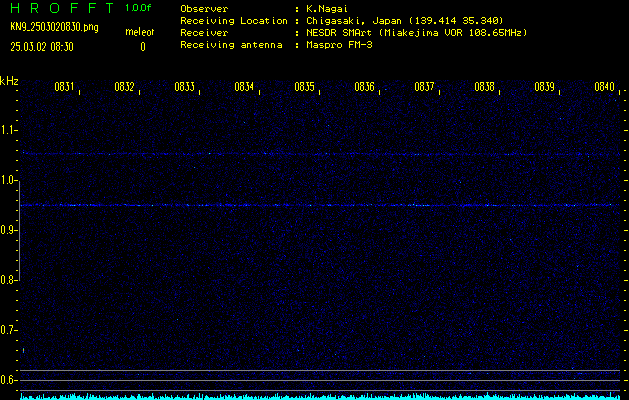Click the 1.0 kHz axis label
Screen dimensions: 629x400
tap(8, 180)
